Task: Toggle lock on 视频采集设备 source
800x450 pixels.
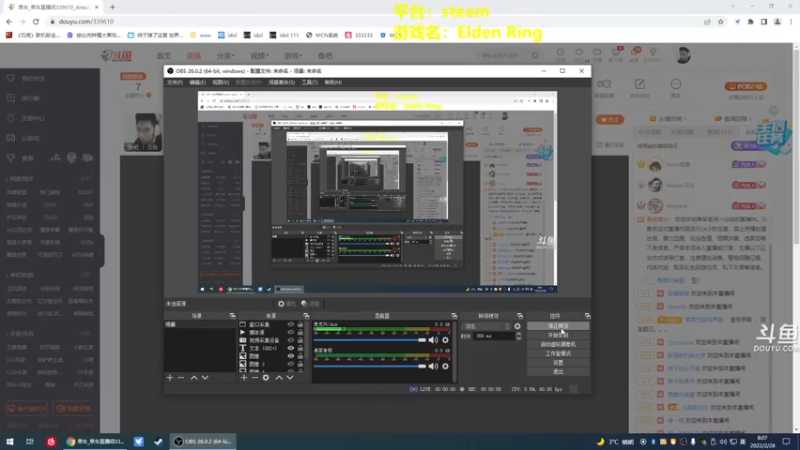Action: click(x=301, y=340)
